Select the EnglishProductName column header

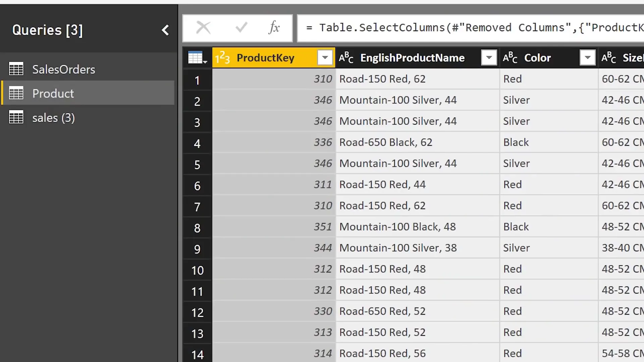tap(417, 58)
